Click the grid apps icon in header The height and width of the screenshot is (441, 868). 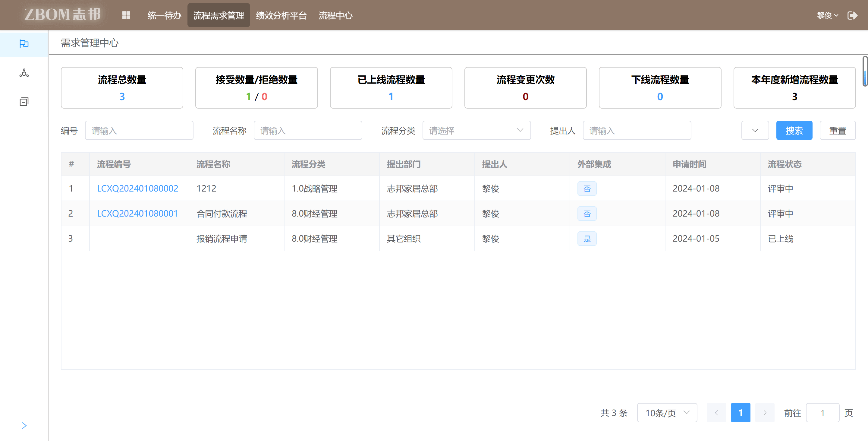click(126, 15)
